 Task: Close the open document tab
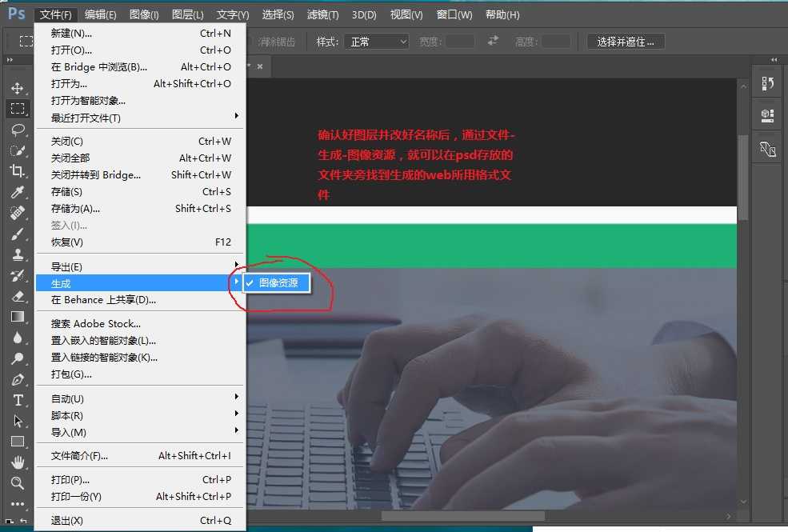click(260, 66)
